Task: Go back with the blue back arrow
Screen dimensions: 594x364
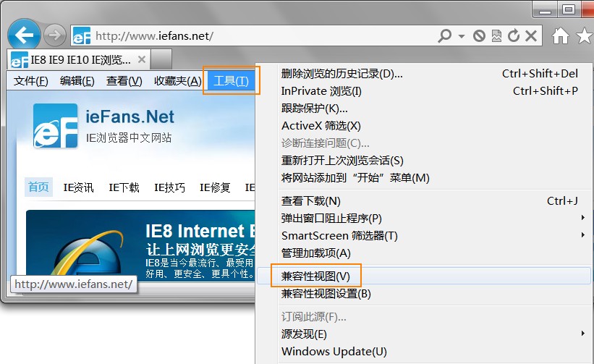Action: [24, 35]
